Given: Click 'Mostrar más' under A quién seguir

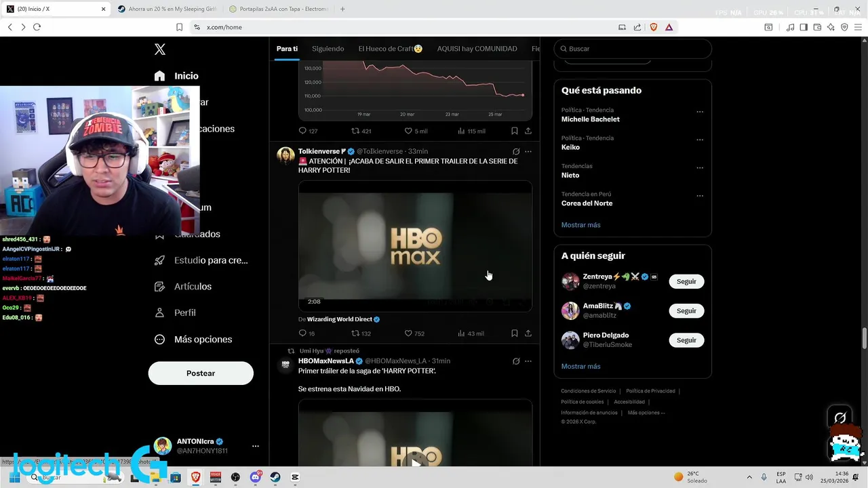Looking at the screenshot, I should 580,367.
